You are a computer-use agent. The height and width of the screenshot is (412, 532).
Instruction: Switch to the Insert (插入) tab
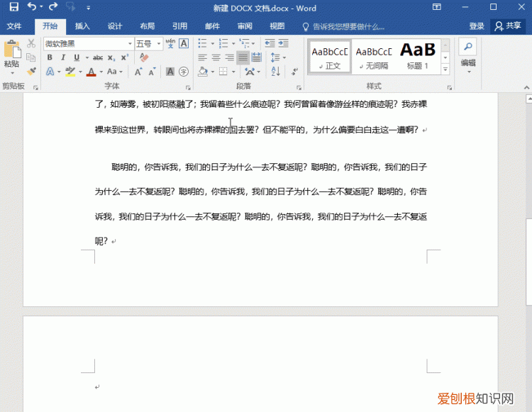point(82,26)
